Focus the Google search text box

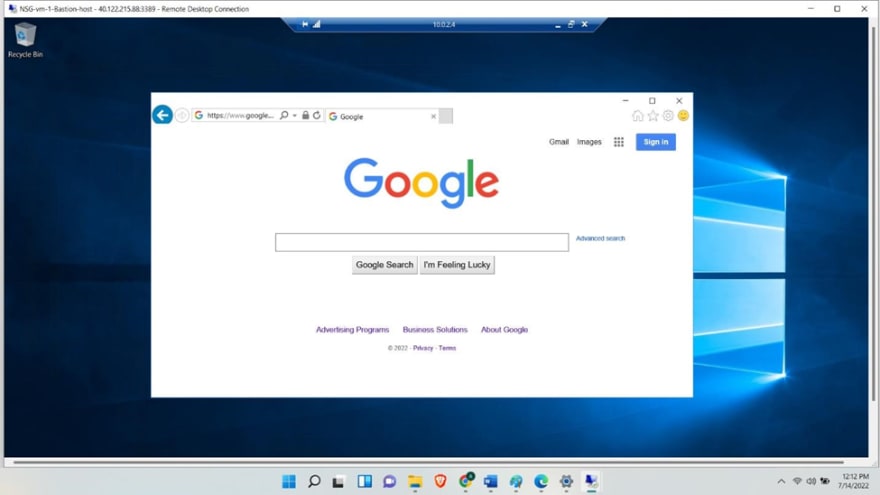421,242
